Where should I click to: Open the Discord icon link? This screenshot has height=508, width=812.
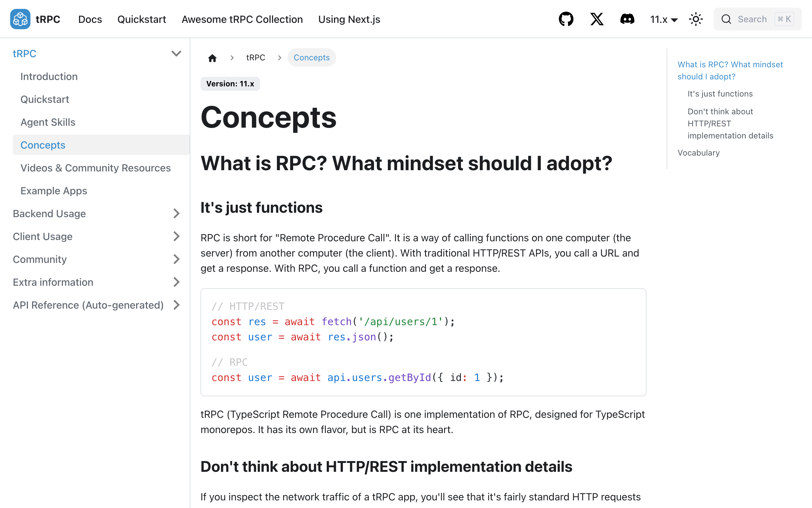pos(627,19)
